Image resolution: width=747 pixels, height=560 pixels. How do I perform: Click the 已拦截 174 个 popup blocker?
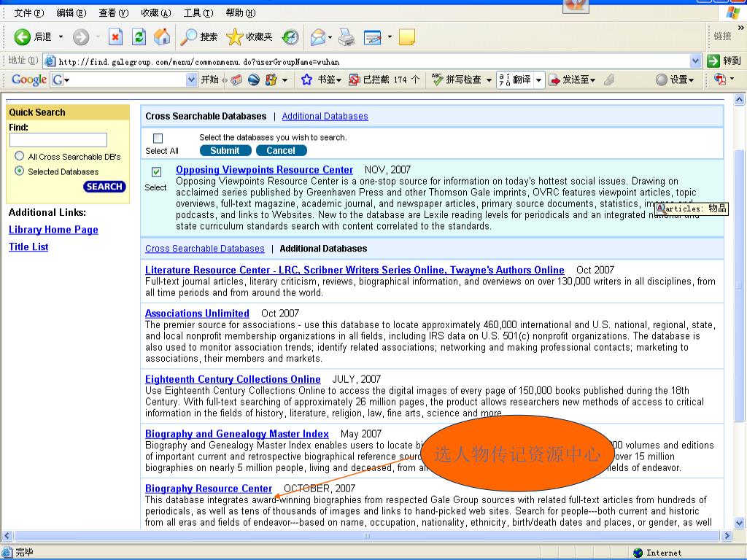point(384,79)
